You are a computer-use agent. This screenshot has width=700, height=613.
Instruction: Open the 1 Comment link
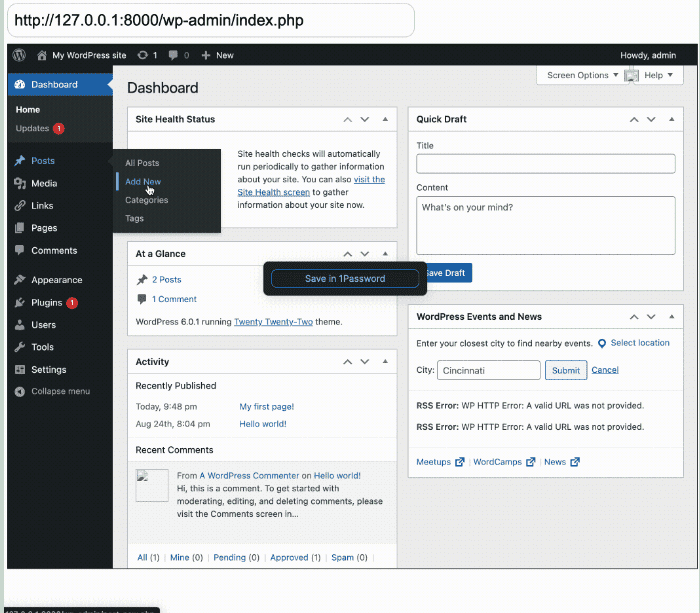[174, 299]
